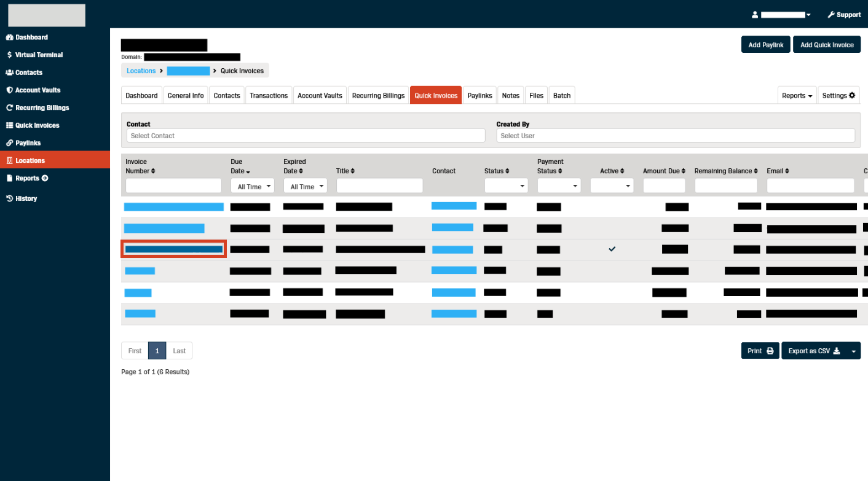Select page 1 in pagination
The width and height of the screenshot is (868, 481).
tap(157, 351)
